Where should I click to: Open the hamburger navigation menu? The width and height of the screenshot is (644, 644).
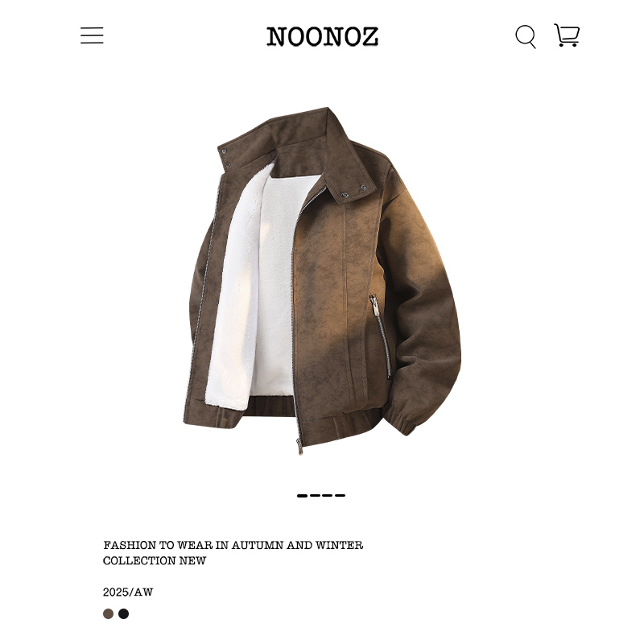click(92, 35)
